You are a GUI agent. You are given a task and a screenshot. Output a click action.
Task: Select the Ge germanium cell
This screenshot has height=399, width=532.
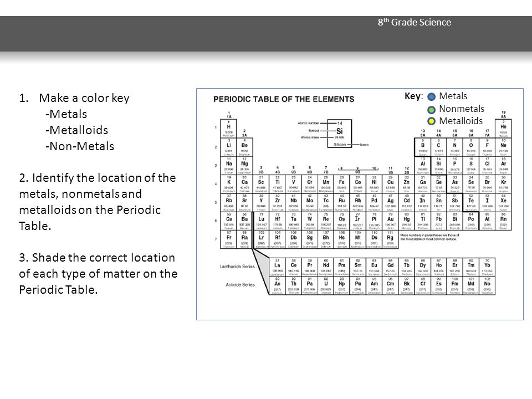[438, 184]
